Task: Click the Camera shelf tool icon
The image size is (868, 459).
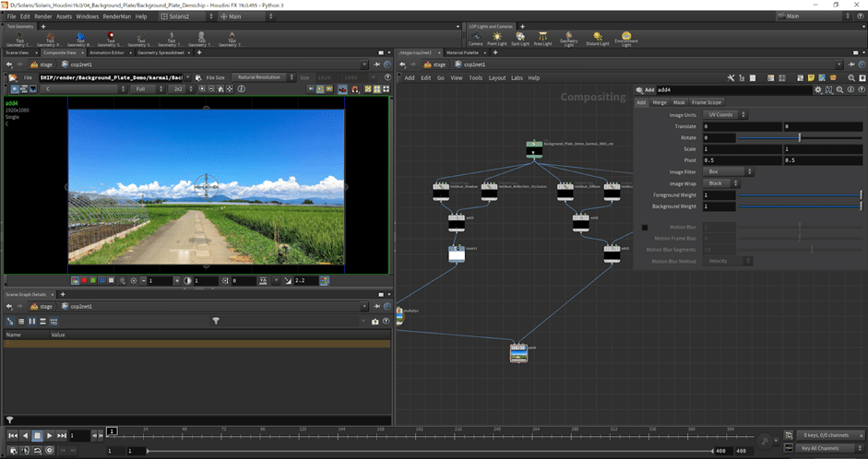Action: point(475,38)
